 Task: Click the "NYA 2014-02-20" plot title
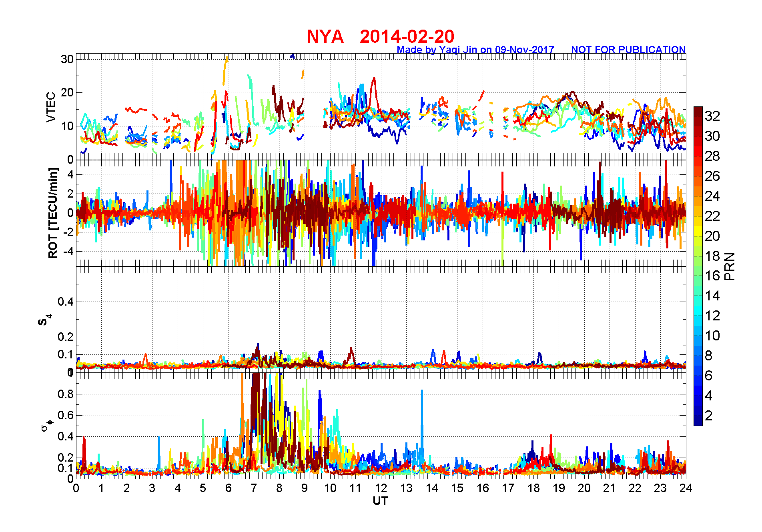(x=380, y=37)
